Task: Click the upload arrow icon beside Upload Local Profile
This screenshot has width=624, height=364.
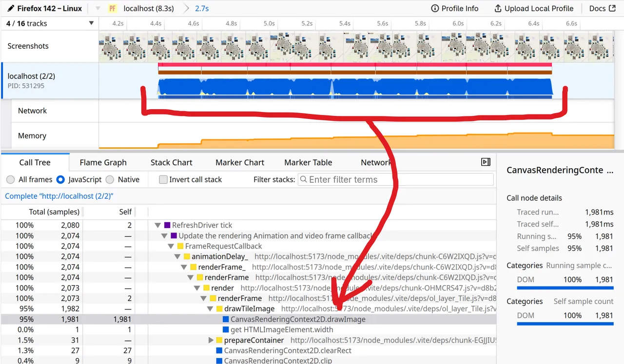Action: [x=497, y=8]
